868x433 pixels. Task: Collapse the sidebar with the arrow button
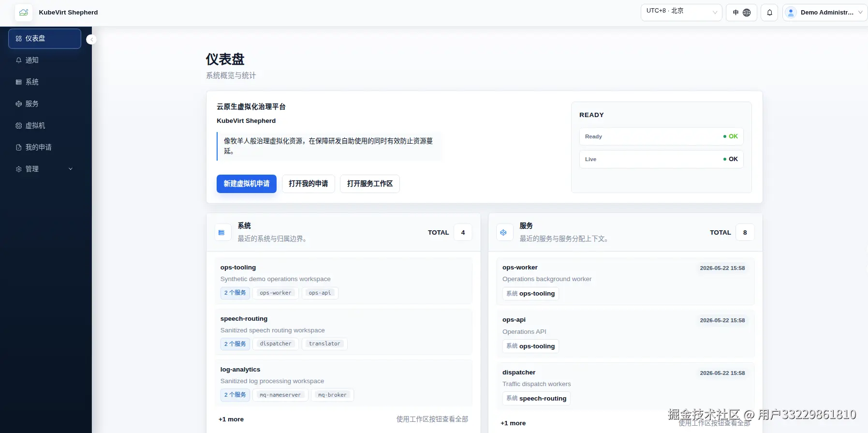click(x=91, y=40)
